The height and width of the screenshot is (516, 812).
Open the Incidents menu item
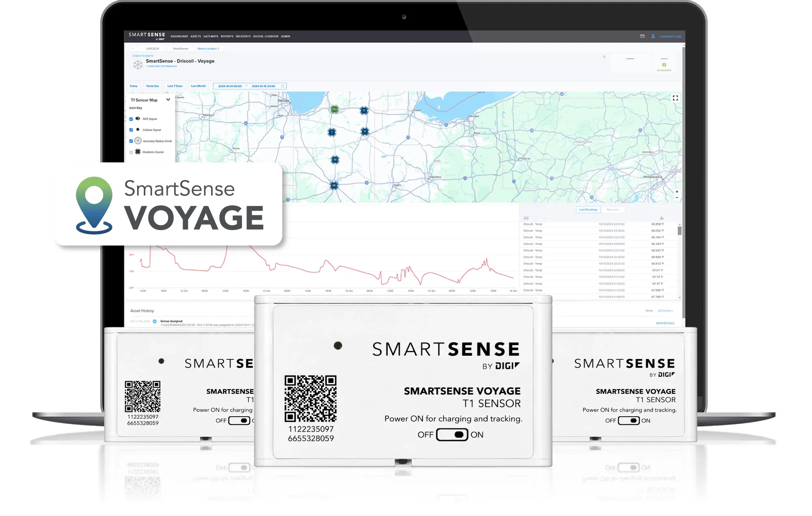[x=243, y=36]
